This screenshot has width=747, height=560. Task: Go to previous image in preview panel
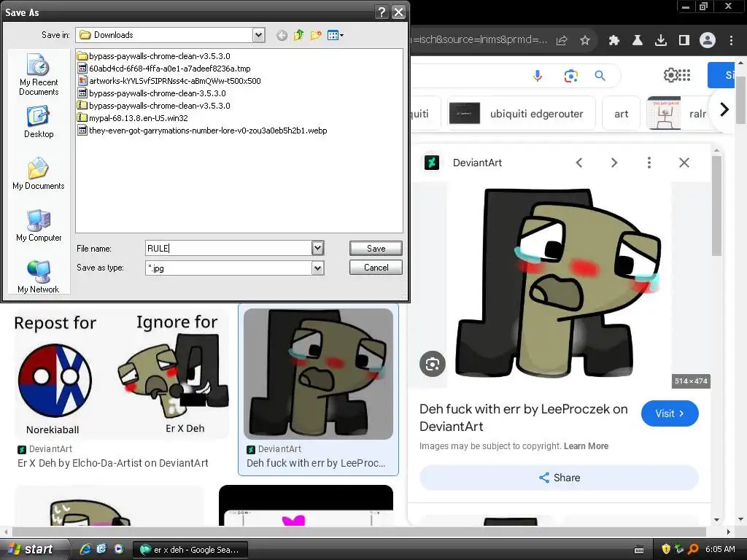pyautogui.click(x=579, y=163)
